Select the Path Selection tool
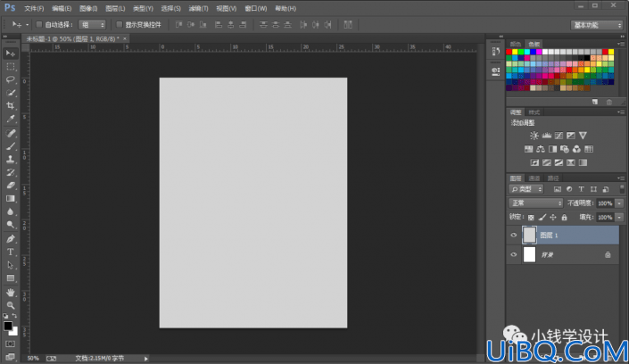This screenshot has height=364, width=629. [x=11, y=265]
